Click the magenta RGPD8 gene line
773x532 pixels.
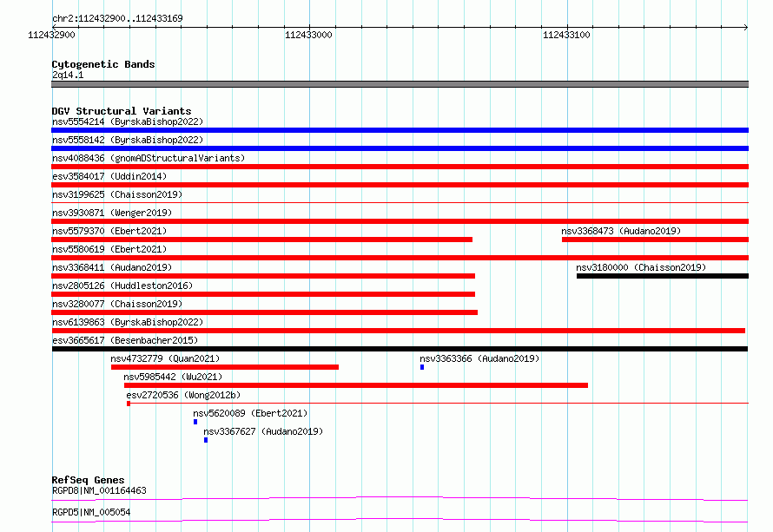[400, 498]
